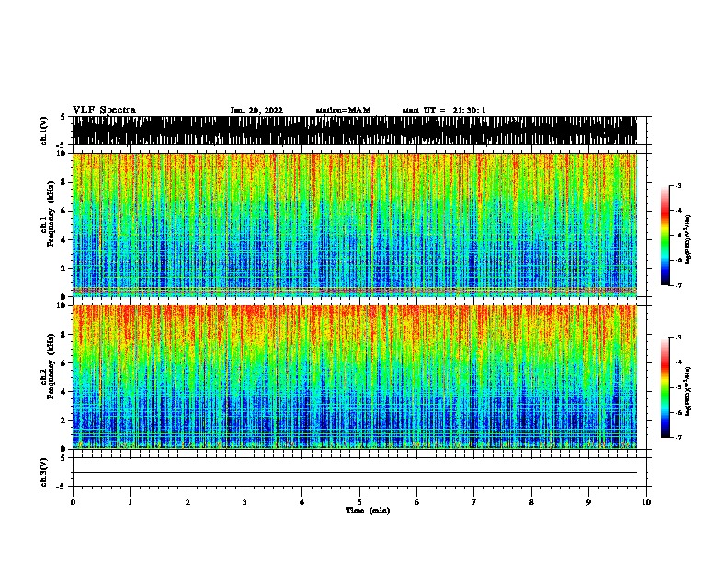Click tick label "1" on the Time axis
Viewport: 728px width, 563px height.
pos(130,502)
